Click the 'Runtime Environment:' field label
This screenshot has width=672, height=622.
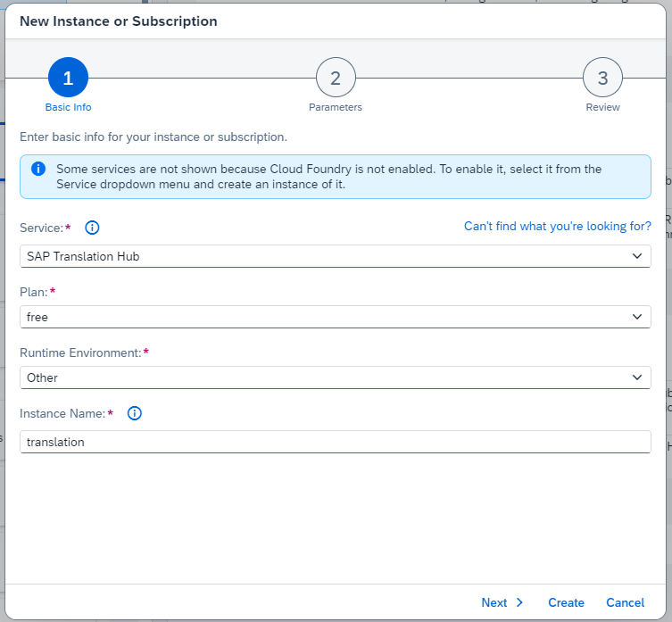(80, 352)
